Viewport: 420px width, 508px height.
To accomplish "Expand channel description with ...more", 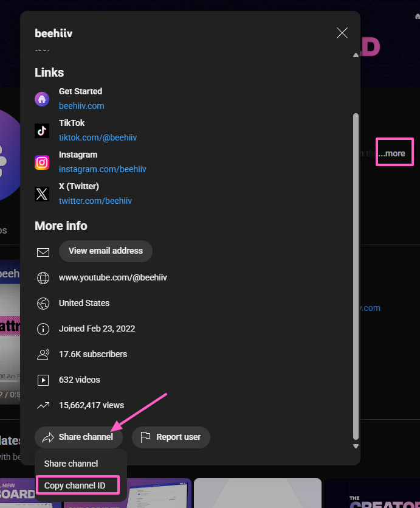I will 395,153.
